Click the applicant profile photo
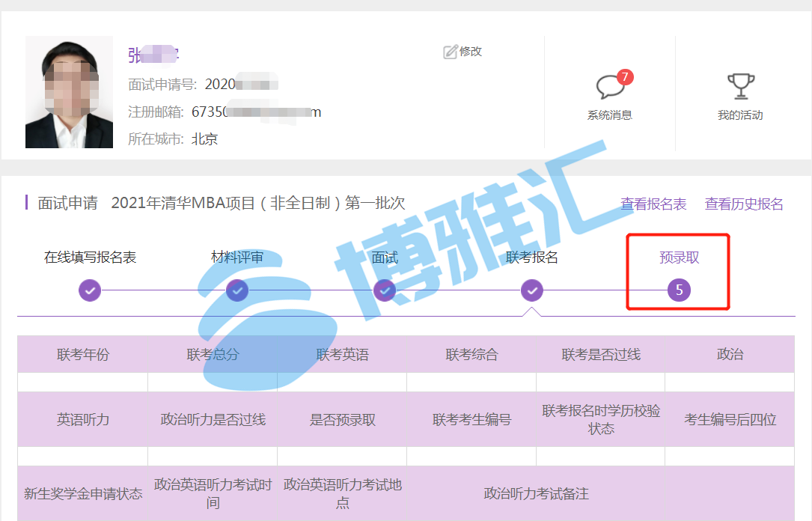Image resolution: width=812 pixels, height=521 pixels. (x=70, y=92)
